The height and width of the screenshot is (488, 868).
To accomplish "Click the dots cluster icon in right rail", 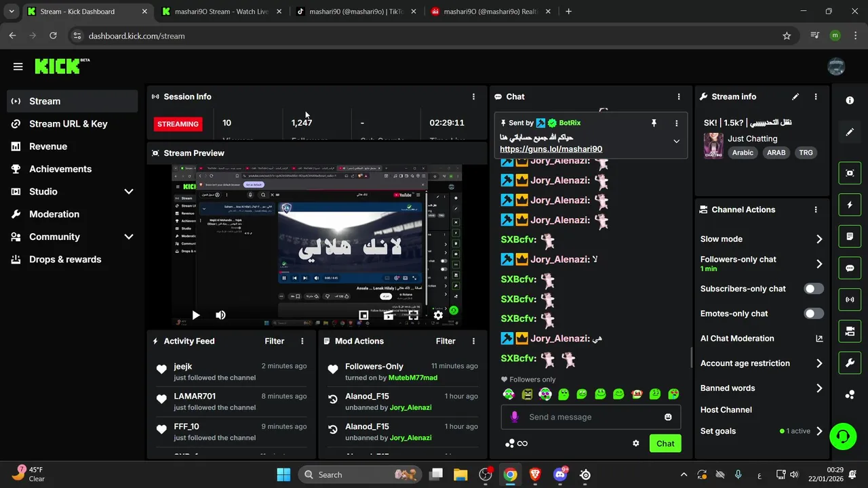I will click(x=850, y=394).
